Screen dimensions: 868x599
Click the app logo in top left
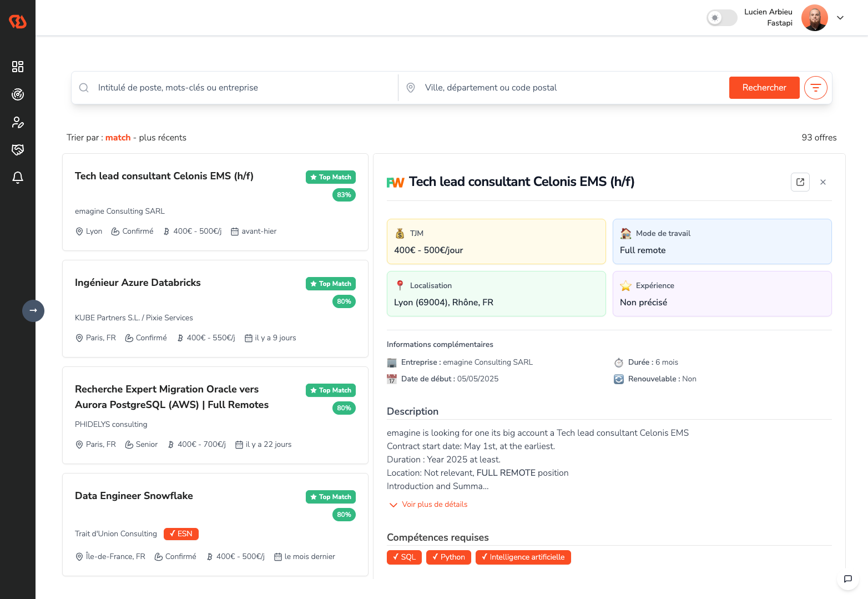click(x=18, y=22)
